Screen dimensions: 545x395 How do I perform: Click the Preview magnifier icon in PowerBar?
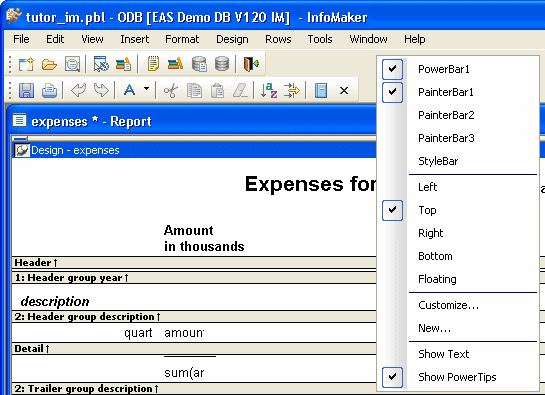click(x=72, y=64)
